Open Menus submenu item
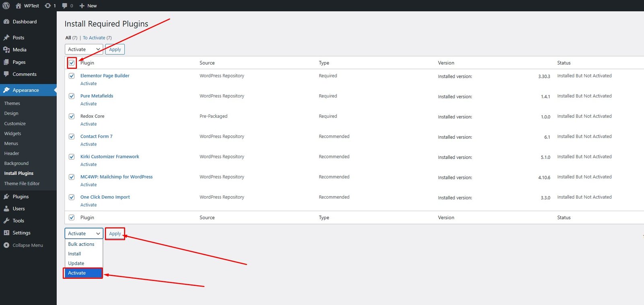Viewport: 644px width, 305px height. pos(11,143)
